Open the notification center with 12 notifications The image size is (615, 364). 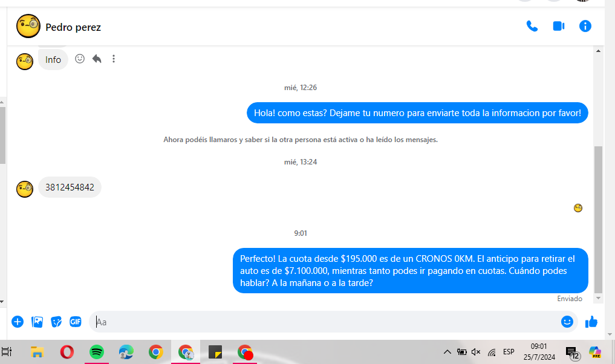coord(572,353)
